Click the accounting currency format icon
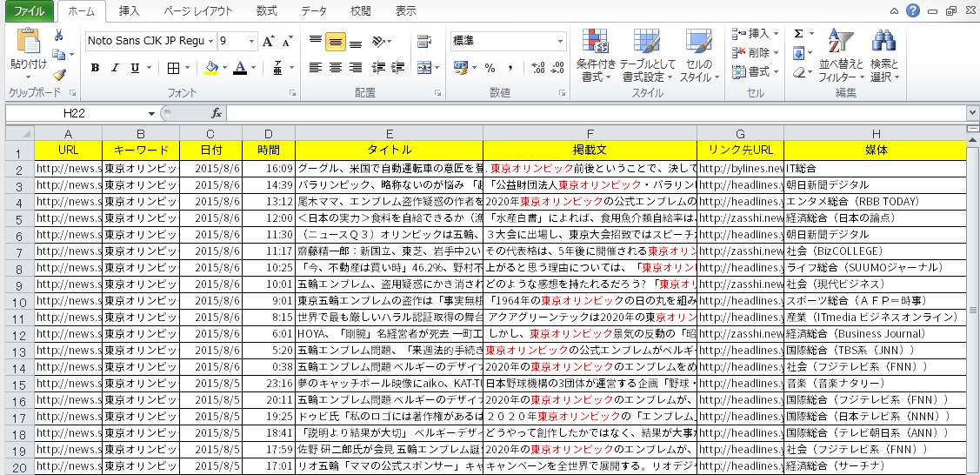Screen dimensions: 980x475 [x=461, y=68]
